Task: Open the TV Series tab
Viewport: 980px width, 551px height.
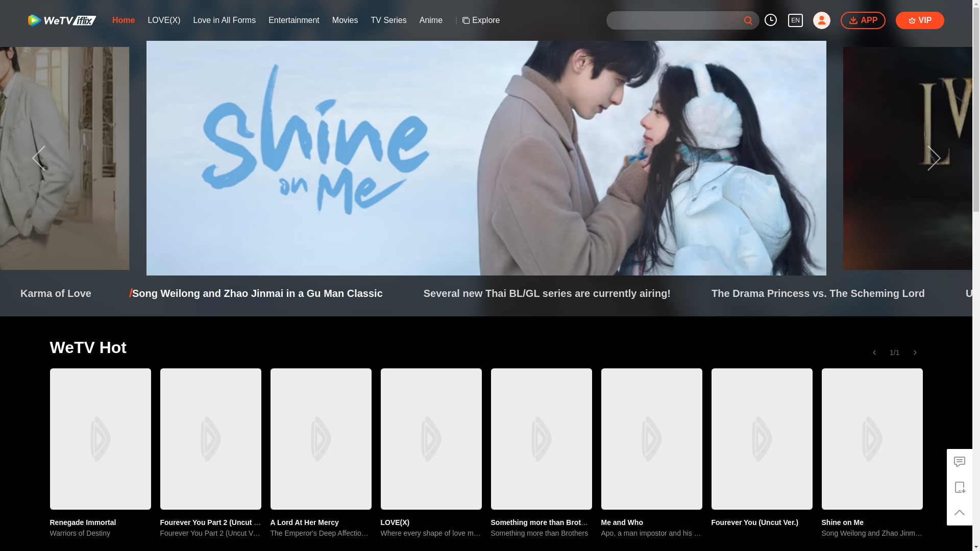Action: pos(388,20)
